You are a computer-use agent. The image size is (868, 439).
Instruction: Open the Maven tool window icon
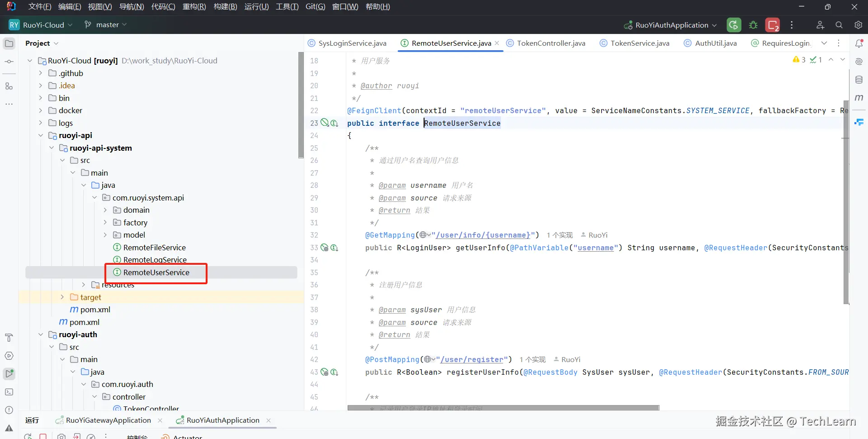coord(859,98)
